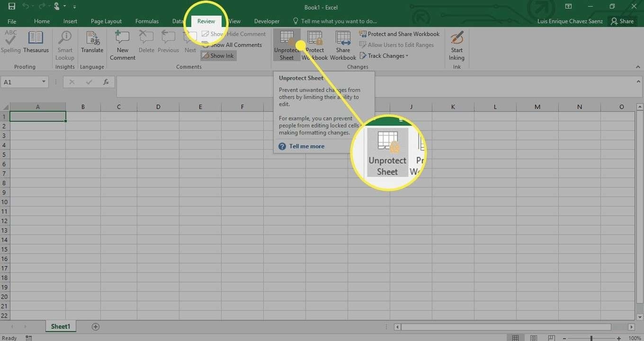The image size is (644, 341).
Task: Switch to the Page Layout tab
Action: click(x=106, y=21)
